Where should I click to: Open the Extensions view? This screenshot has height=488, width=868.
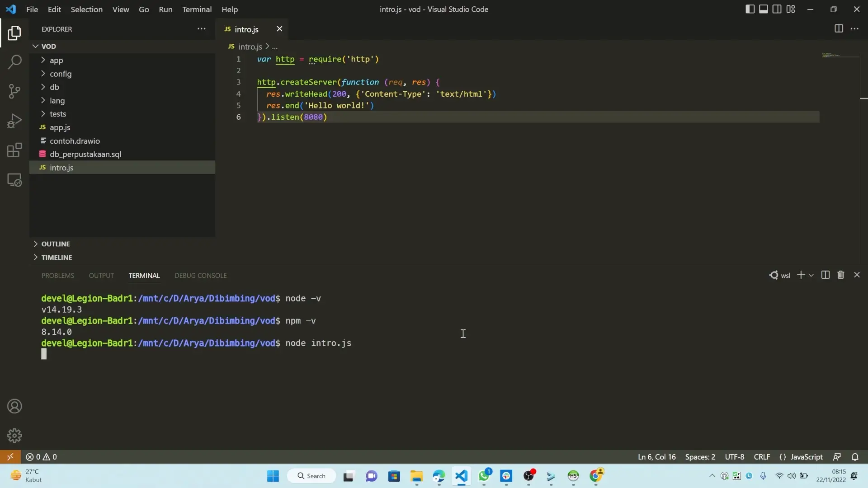pyautogui.click(x=15, y=150)
